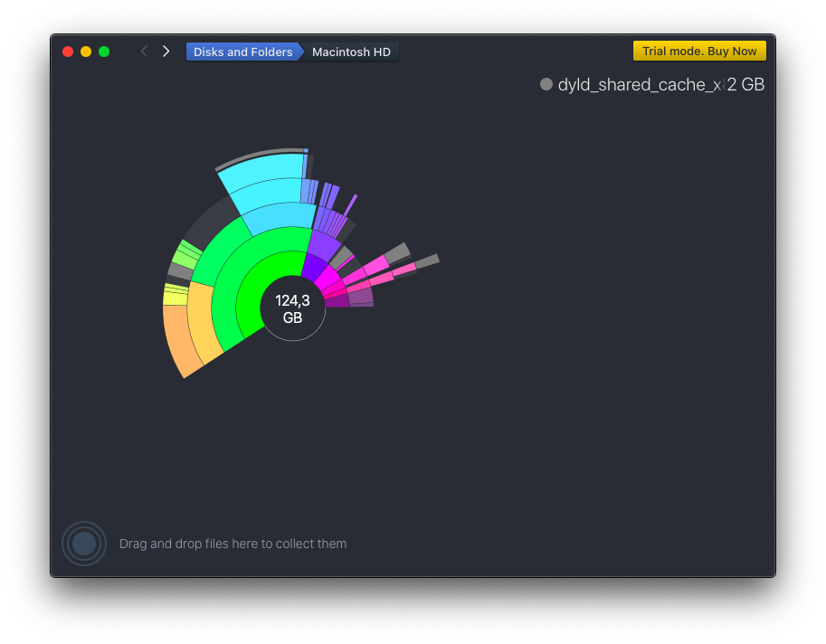This screenshot has width=826, height=644.
Task: Click the dyld_shared_cache file name text
Action: (x=641, y=84)
